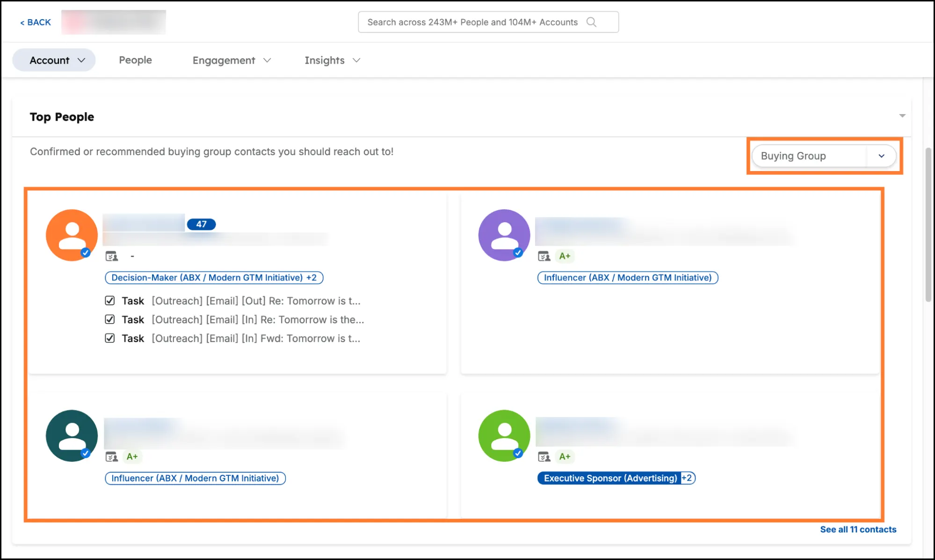
Task: Click the green contact avatar
Action: [504, 436]
